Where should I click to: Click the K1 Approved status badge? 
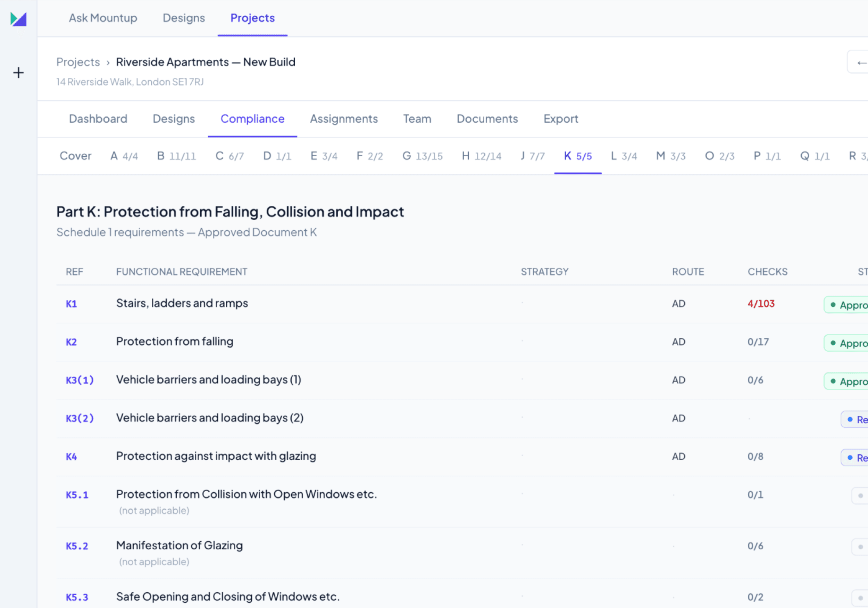tap(846, 305)
